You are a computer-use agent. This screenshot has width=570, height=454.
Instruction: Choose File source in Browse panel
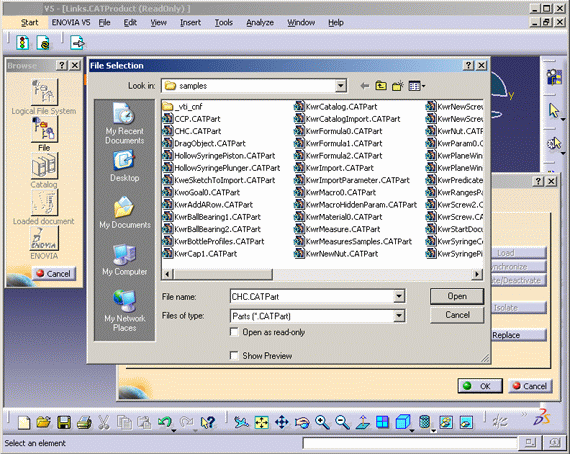(x=44, y=129)
